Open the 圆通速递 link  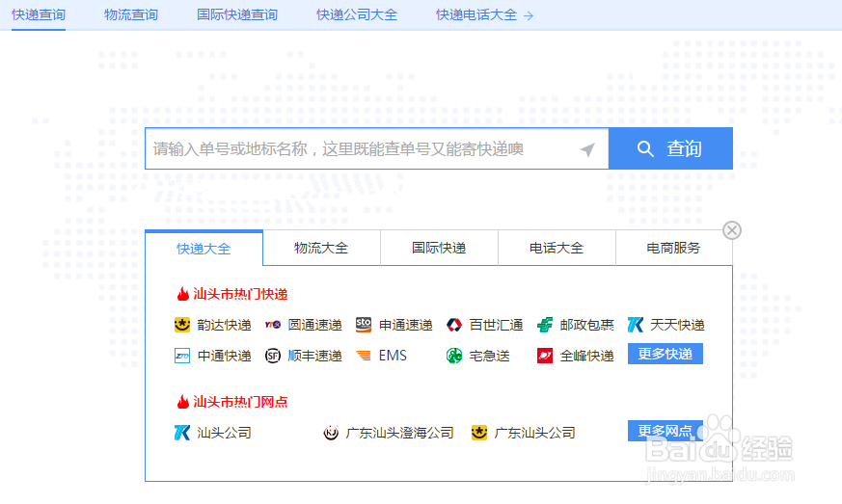pyautogui.click(x=315, y=326)
